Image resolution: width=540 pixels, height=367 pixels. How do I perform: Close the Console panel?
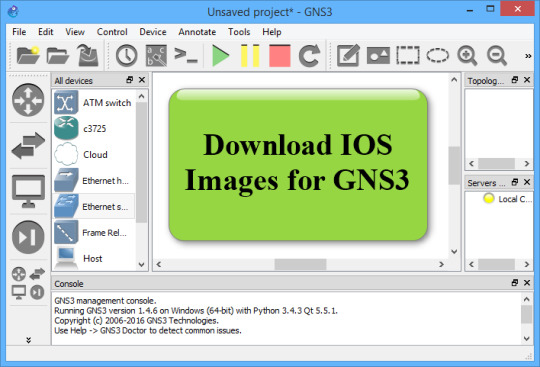coord(527,283)
